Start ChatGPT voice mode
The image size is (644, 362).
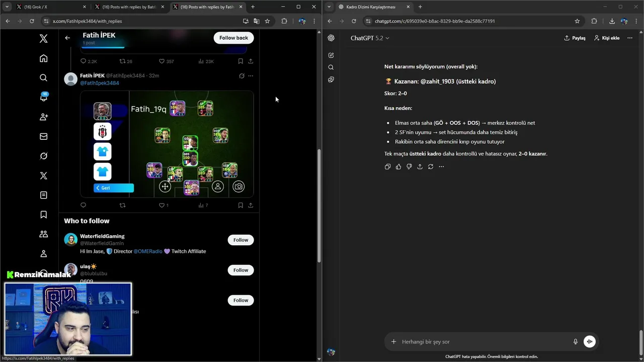[589, 342]
